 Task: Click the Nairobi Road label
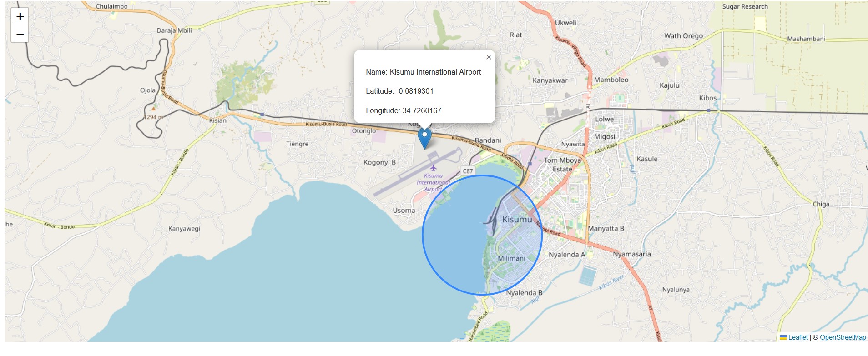(548, 229)
